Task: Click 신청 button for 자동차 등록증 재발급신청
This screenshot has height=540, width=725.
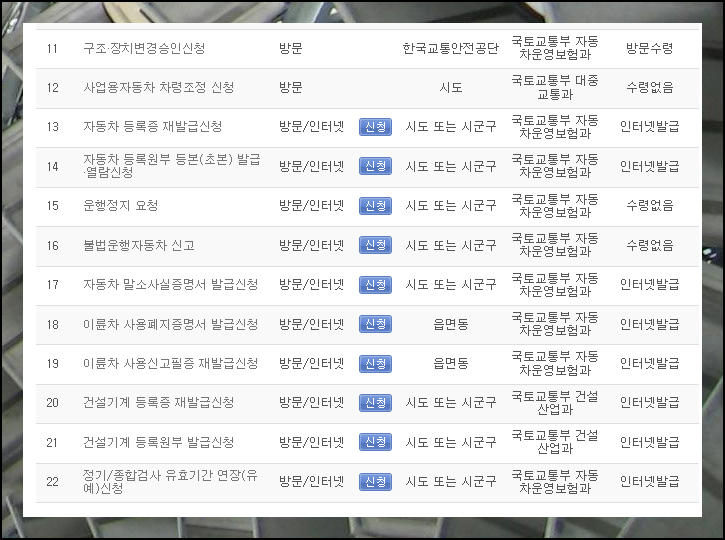Action: (375, 127)
